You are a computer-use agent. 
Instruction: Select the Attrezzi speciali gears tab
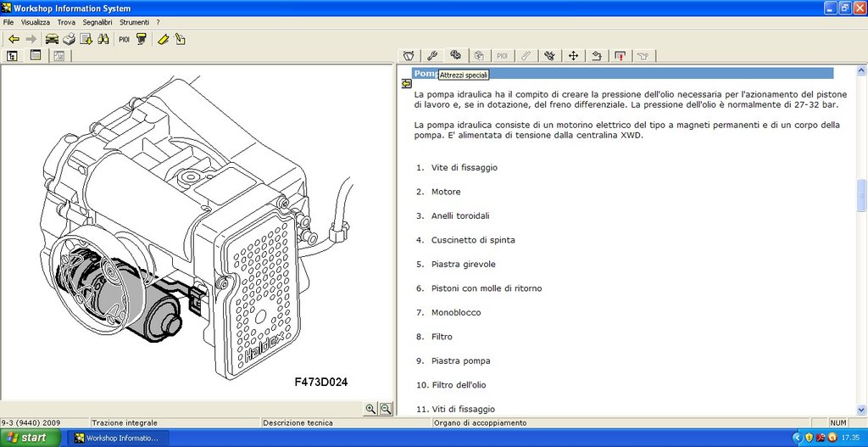455,55
